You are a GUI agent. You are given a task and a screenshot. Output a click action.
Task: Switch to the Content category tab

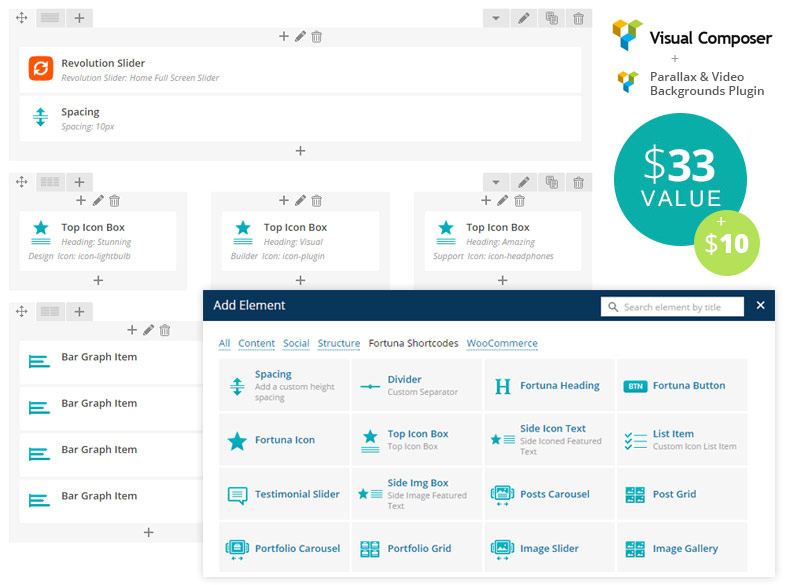(x=256, y=343)
